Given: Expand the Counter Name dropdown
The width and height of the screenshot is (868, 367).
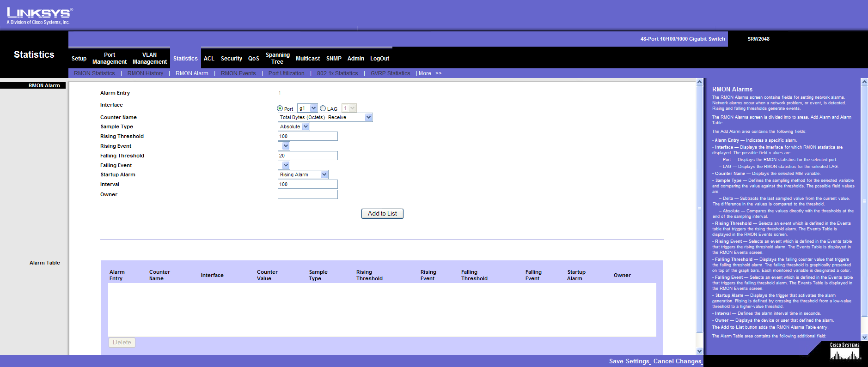Looking at the screenshot, I should tap(368, 118).
